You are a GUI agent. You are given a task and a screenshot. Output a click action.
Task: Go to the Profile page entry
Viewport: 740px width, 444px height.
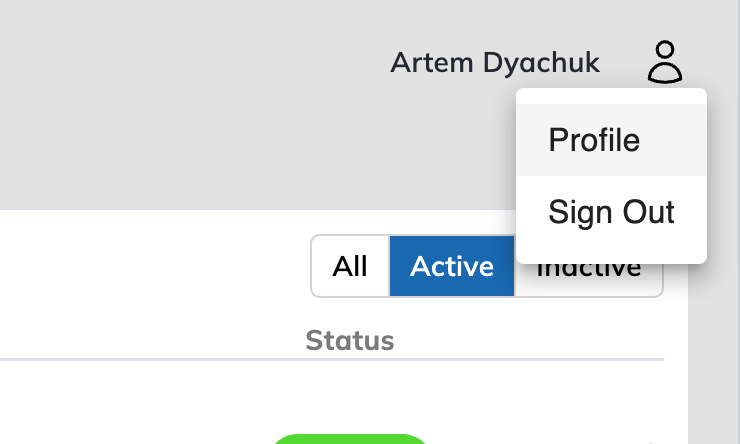(x=594, y=140)
